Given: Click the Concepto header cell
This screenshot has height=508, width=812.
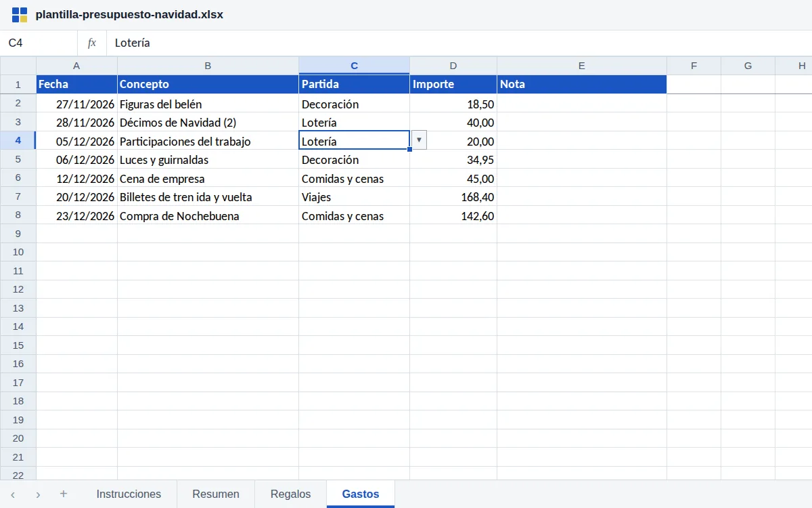Looking at the screenshot, I should click(x=208, y=85).
